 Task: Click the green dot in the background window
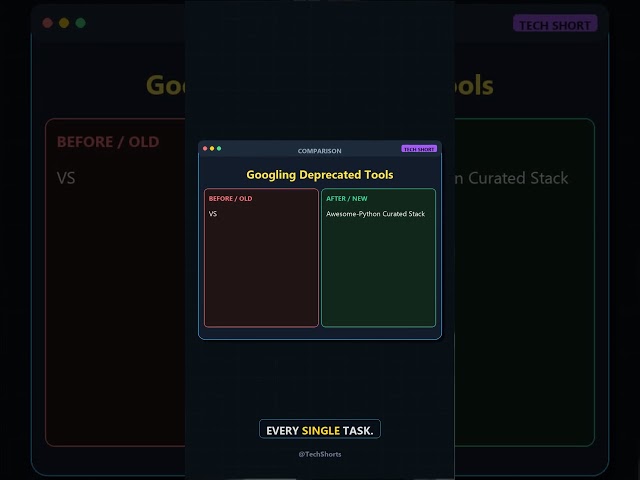tap(80, 23)
